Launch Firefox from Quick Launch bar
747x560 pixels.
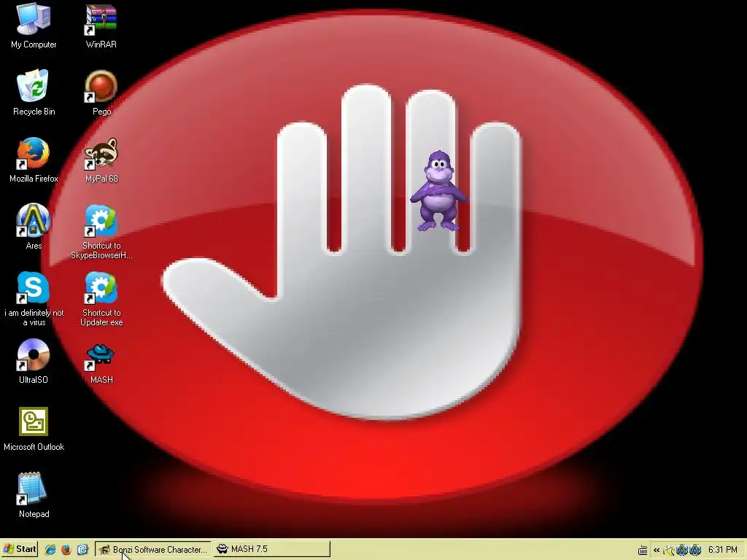(x=66, y=550)
